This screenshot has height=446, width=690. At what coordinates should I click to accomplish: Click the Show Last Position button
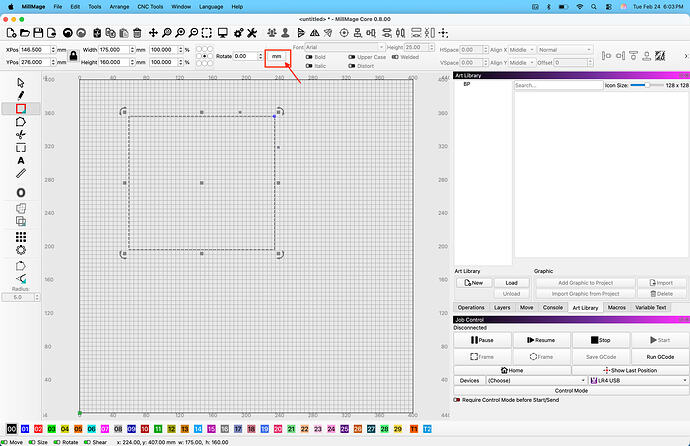(x=630, y=370)
